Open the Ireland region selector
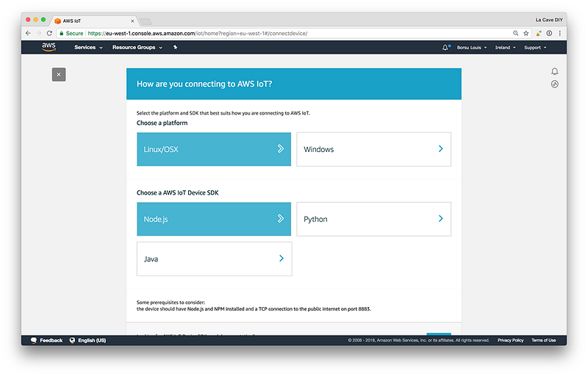Image resolution: width=588 pixels, height=376 pixels. (505, 48)
